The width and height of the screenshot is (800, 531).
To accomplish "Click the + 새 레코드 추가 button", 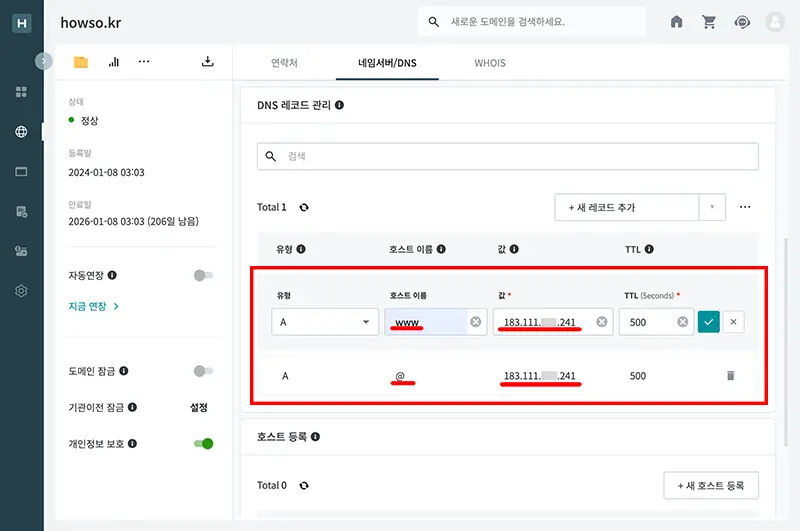I will [627, 207].
